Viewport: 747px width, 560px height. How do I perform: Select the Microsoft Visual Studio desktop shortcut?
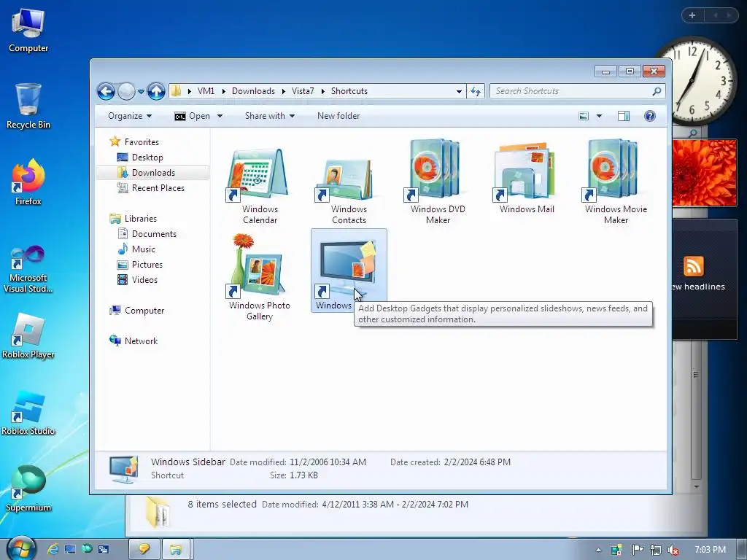click(28, 269)
